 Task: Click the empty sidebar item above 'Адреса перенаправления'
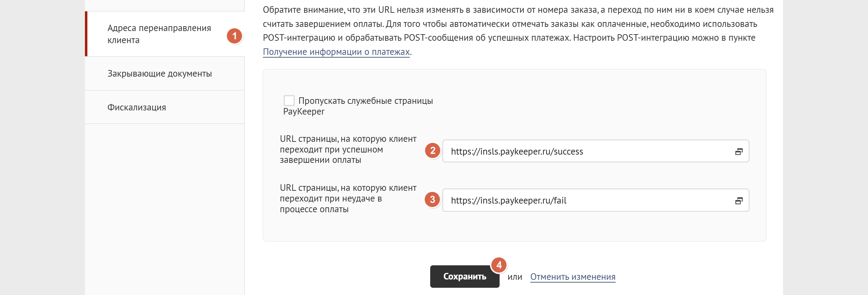(x=165, y=5)
